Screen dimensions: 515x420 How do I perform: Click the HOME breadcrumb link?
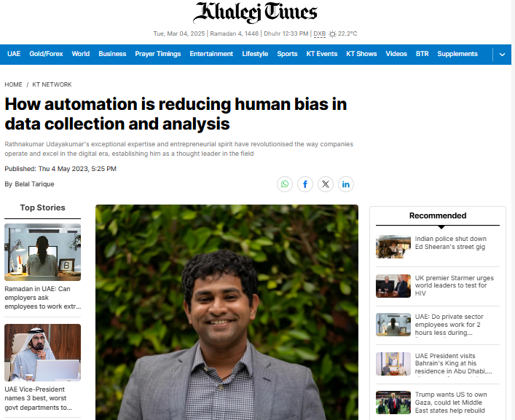[x=13, y=84]
